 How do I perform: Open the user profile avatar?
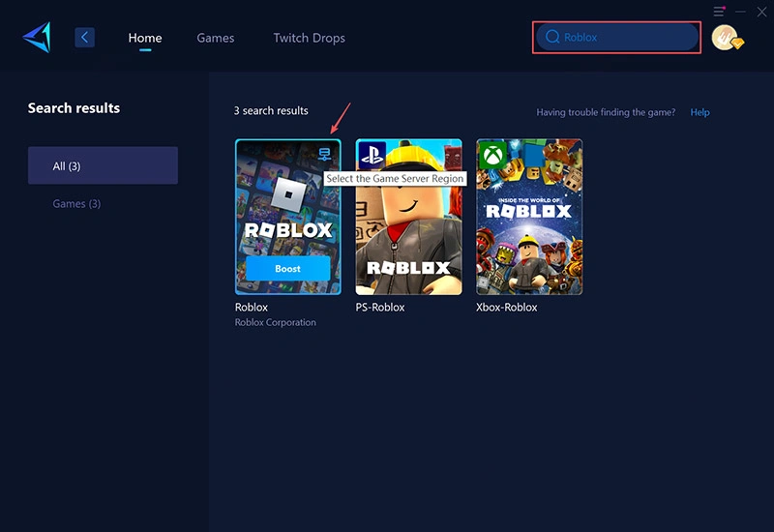click(727, 38)
